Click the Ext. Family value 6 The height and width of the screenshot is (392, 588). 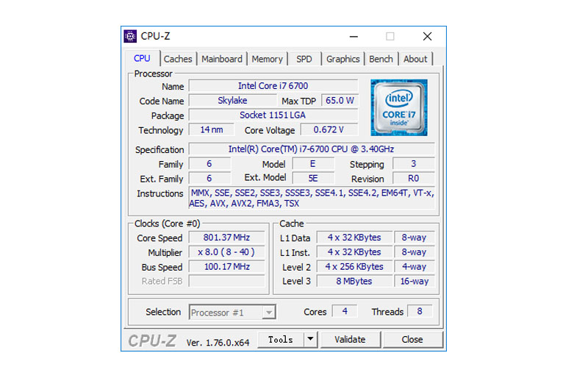click(x=209, y=179)
